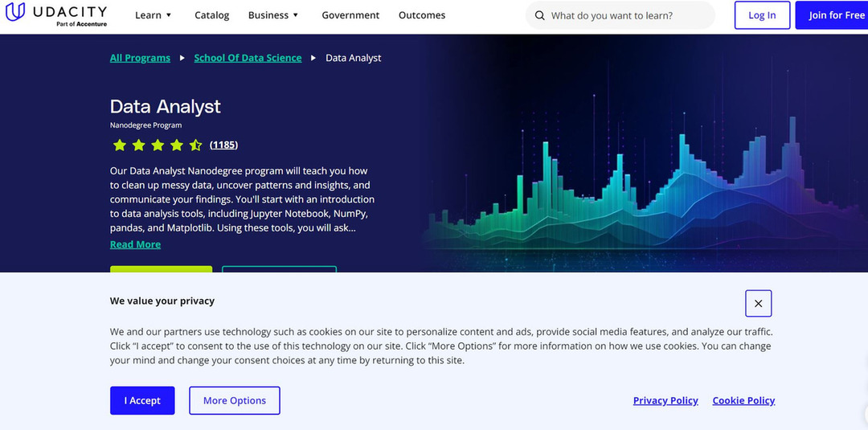Click the Join for Free button
The width and height of the screenshot is (868, 430).
pyautogui.click(x=832, y=15)
